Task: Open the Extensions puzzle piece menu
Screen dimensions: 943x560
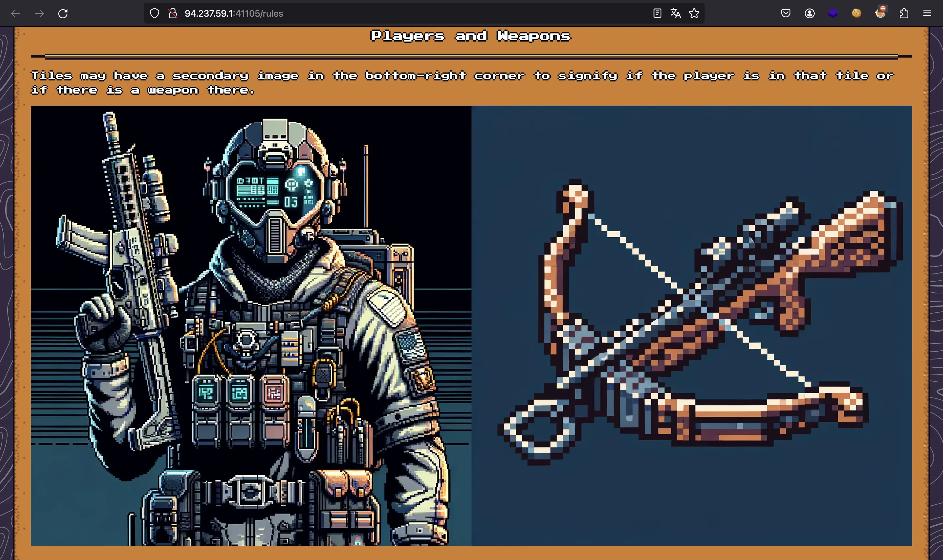Action: pos(904,14)
